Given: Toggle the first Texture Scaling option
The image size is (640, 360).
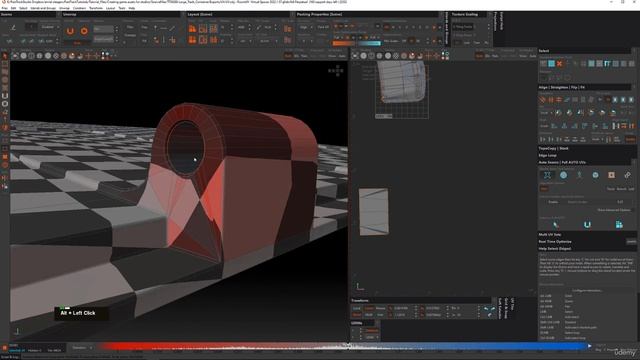Looking at the screenshot, I should point(463,27).
